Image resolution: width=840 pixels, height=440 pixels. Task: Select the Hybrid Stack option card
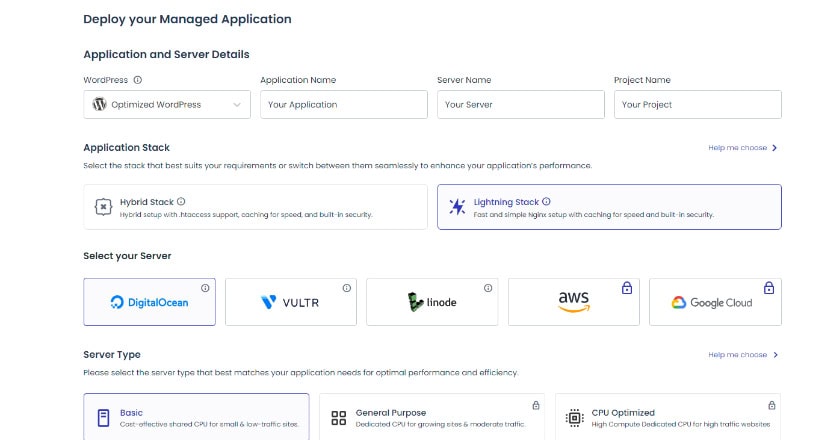click(256, 207)
